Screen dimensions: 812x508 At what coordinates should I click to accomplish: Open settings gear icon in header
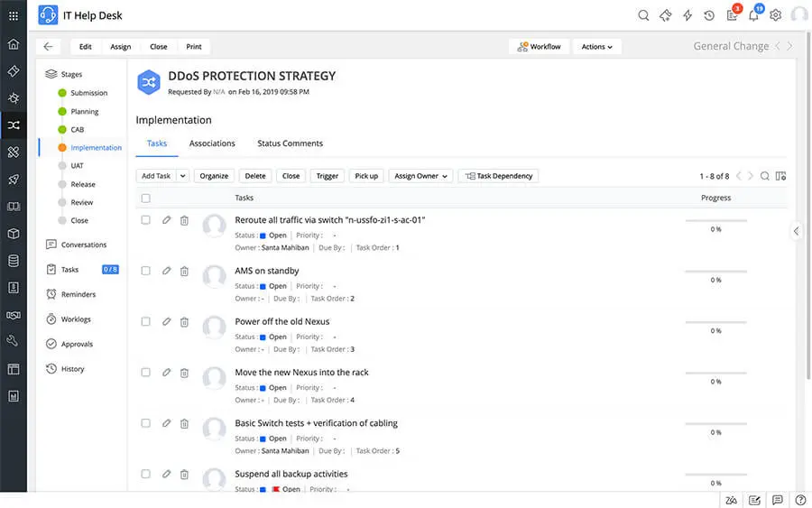[x=775, y=15]
